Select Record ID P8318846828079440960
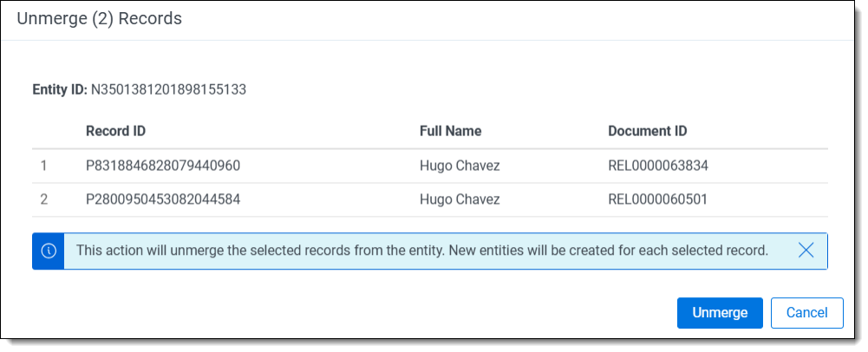Viewport: 868px width, 352px height. coord(163,166)
